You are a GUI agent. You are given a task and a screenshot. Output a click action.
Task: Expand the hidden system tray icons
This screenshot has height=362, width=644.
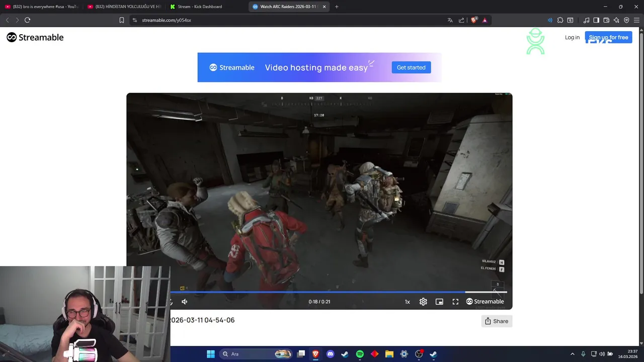tap(572, 354)
